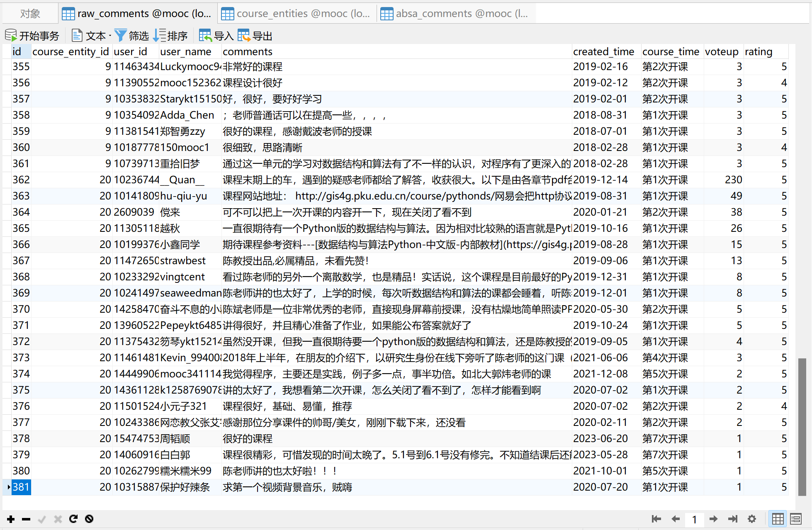Stop loading with the stop icon
This screenshot has width=812, height=530.
[x=89, y=519]
